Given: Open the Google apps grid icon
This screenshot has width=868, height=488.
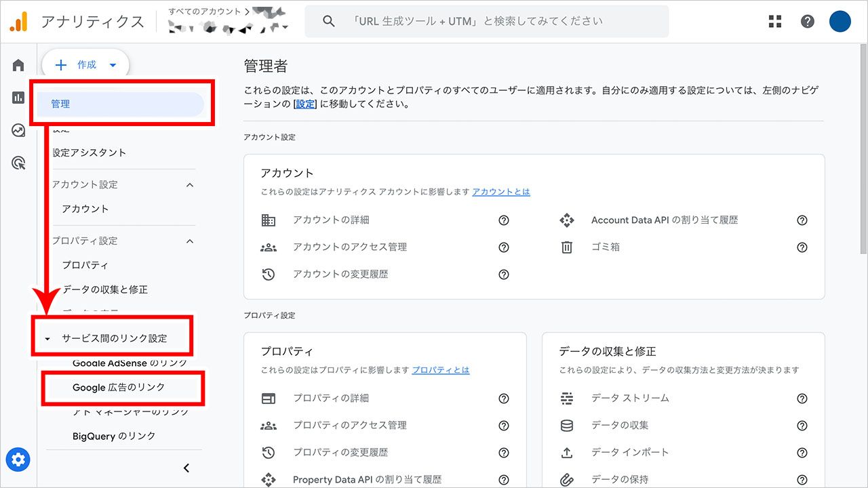Looking at the screenshot, I should click(x=774, y=21).
